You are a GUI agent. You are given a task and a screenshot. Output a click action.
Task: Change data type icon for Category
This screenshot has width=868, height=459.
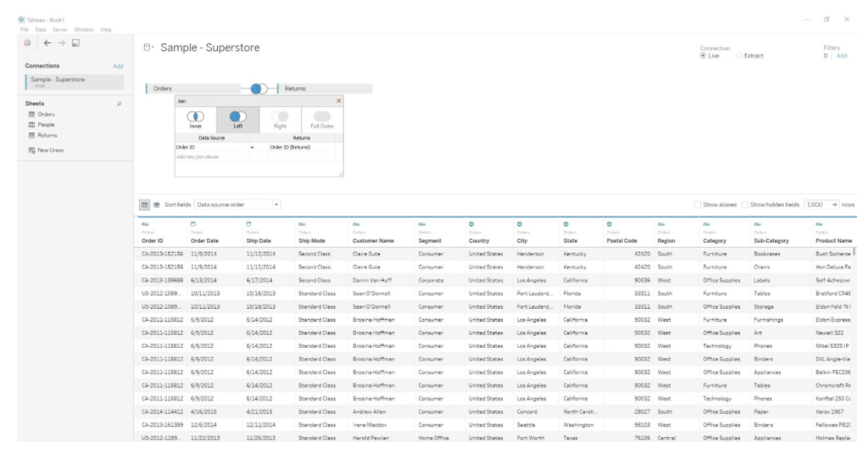tap(706, 224)
